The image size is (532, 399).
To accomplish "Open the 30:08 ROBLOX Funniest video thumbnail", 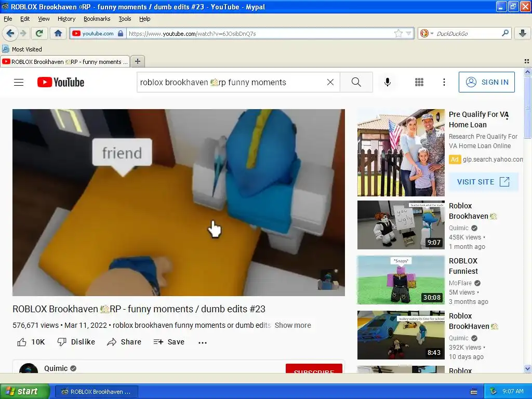I will pyautogui.click(x=401, y=280).
